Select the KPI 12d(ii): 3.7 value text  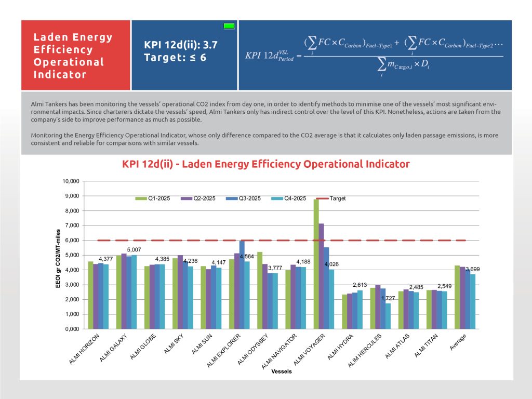(x=180, y=45)
